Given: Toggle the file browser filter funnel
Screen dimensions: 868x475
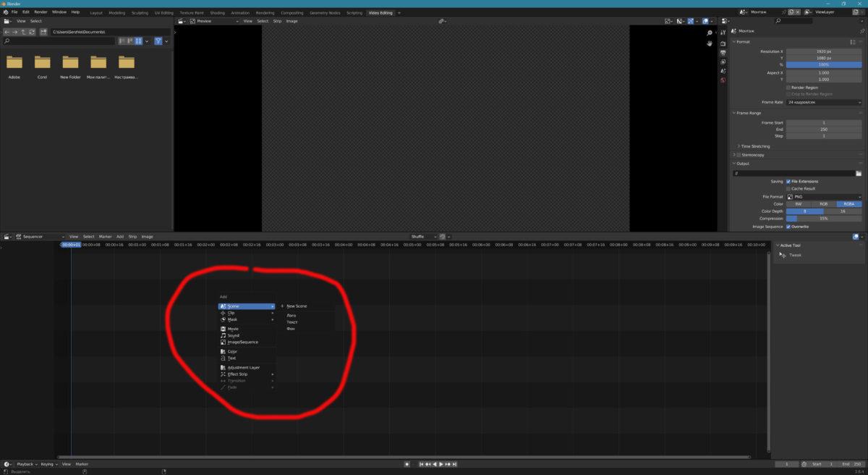Looking at the screenshot, I should [158, 41].
